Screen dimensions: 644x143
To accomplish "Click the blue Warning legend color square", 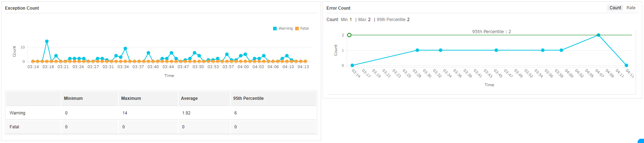I will click(x=275, y=29).
